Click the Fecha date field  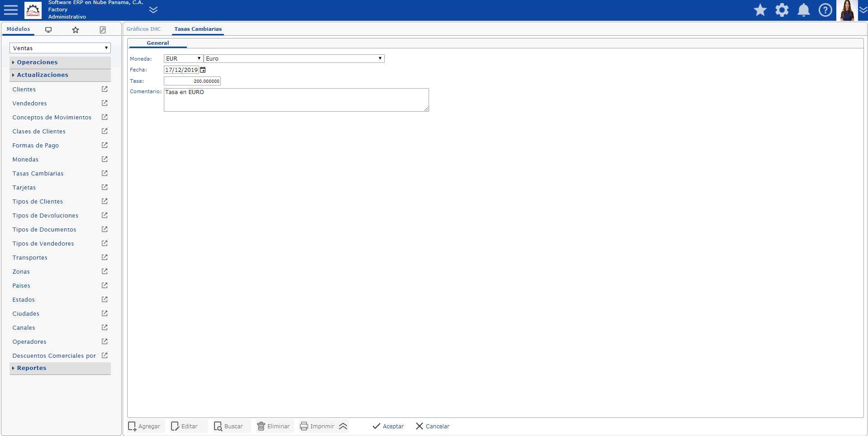(x=181, y=70)
